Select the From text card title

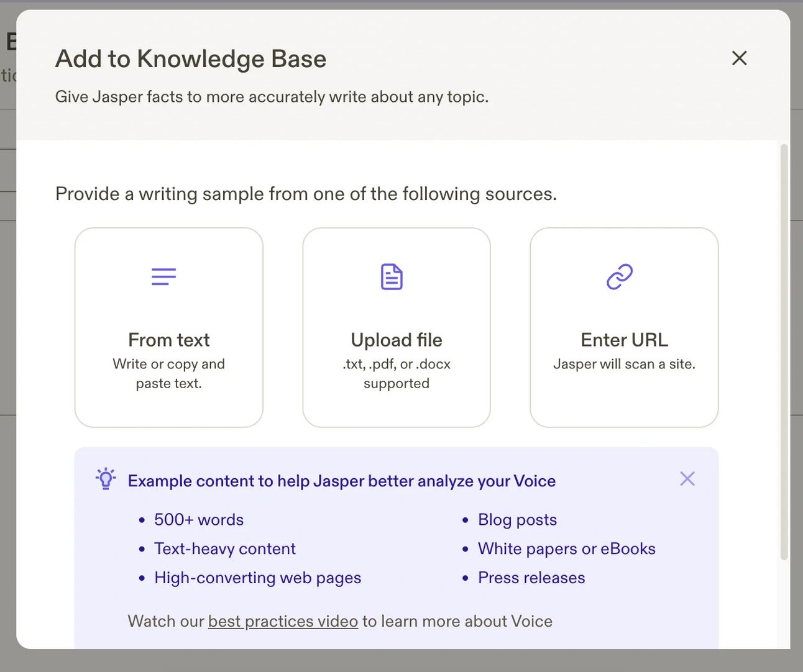169,340
